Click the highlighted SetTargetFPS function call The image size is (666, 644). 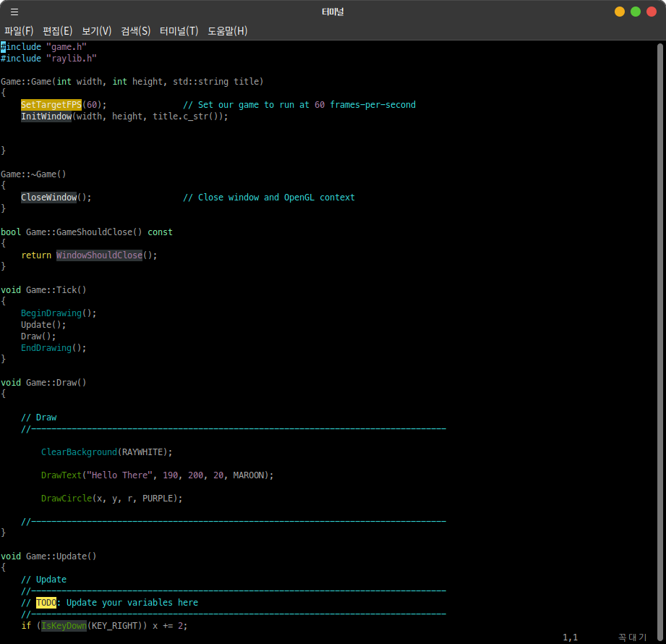[51, 105]
